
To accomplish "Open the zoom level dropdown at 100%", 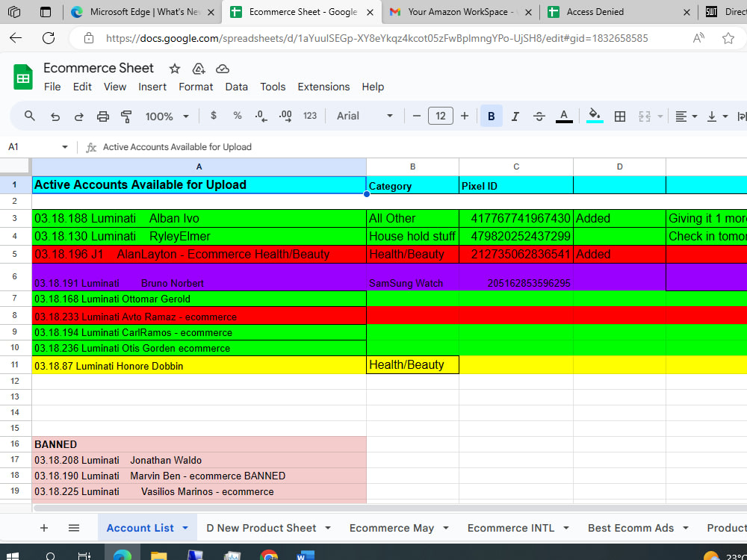I will coord(167,116).
